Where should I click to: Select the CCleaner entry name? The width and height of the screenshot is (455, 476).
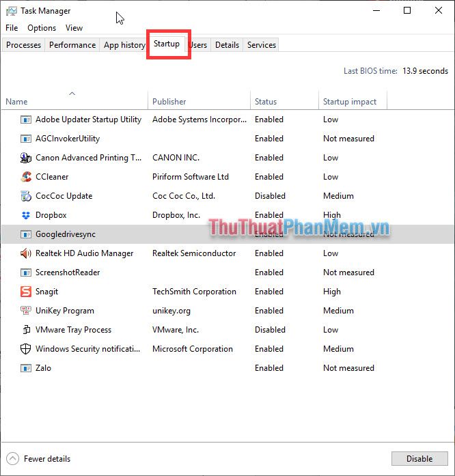52,177
